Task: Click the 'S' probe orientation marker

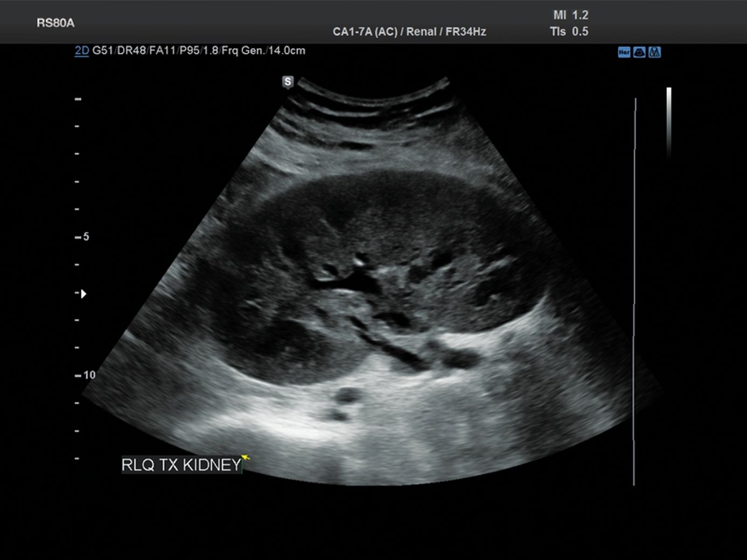Action: pyautogui.click(x=288, y=82)
